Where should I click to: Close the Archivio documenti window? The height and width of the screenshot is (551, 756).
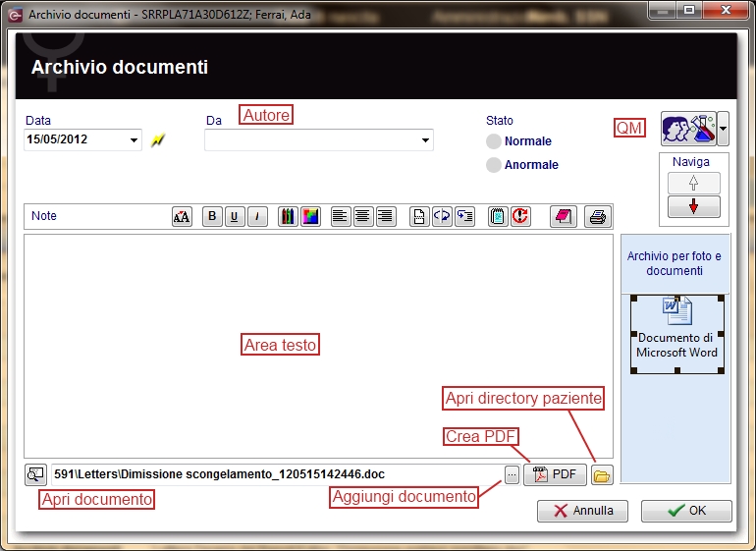[x=727, y=10]
